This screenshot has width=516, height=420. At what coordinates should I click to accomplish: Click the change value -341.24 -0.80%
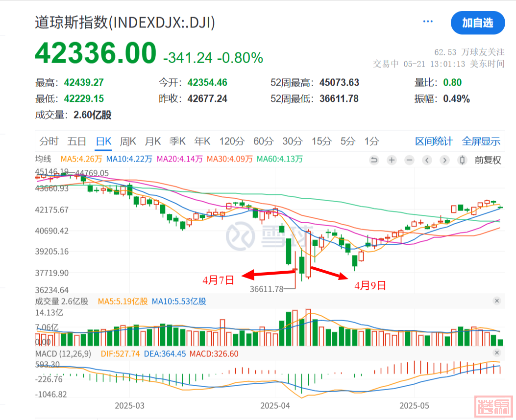point(213,58)
